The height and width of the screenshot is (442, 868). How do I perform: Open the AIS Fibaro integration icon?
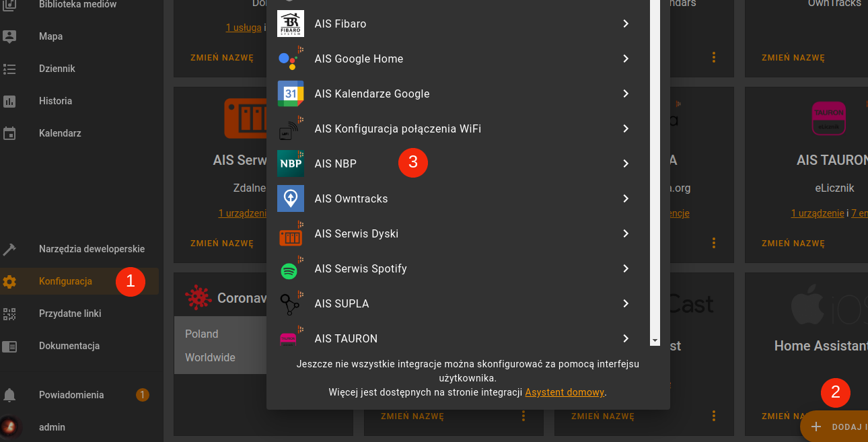click(x=291, y=24)
